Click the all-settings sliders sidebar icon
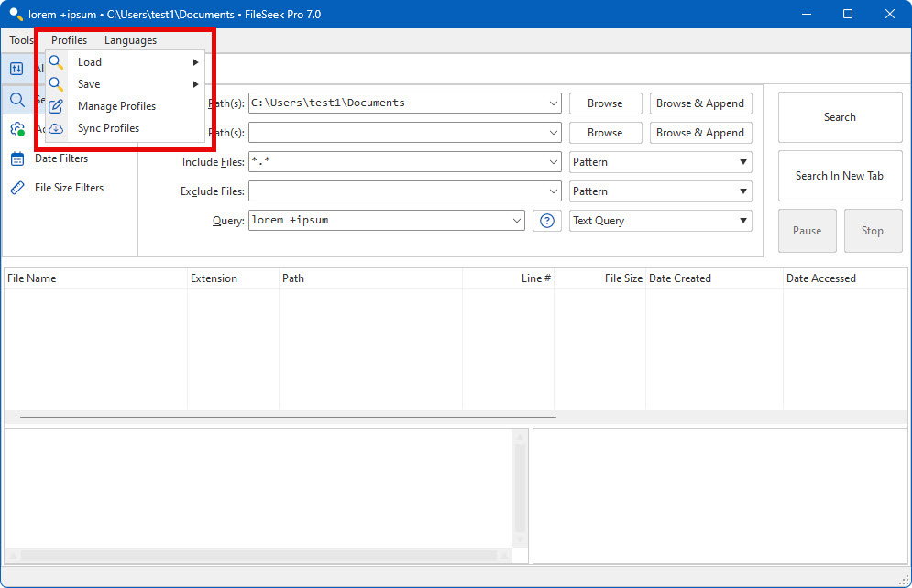The height and width of the screenshot is (588, 912). point(16,69)
